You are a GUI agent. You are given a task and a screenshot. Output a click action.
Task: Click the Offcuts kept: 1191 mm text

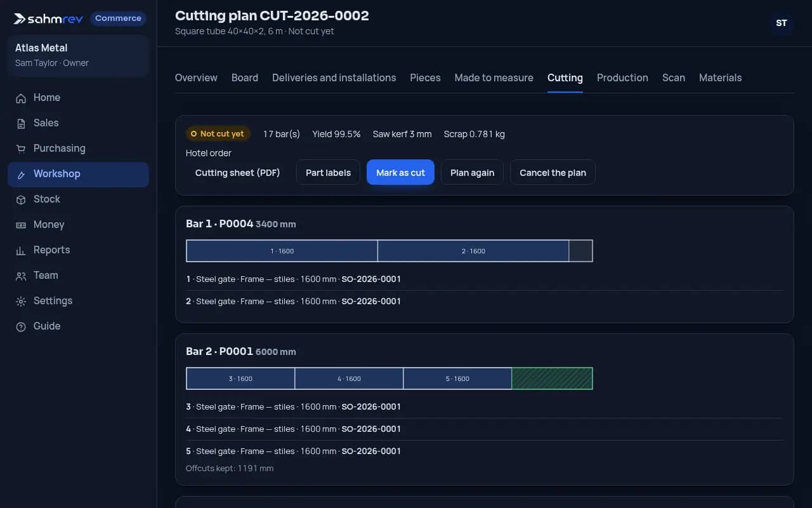point(230,468)
